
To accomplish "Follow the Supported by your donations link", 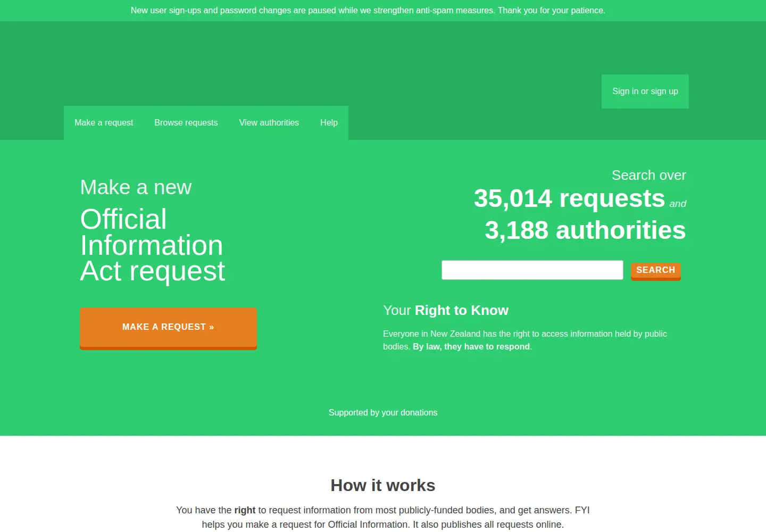I will [383, 413].
